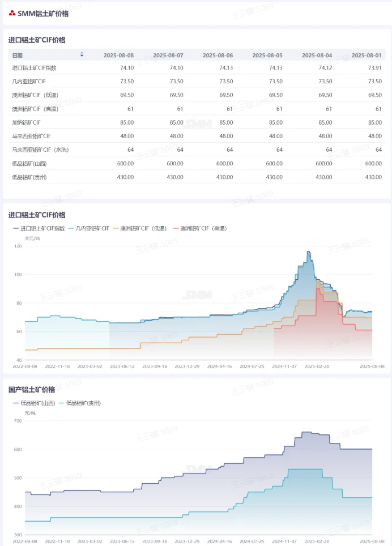The height and width of the screenshot is (546, 392).
Task: Click 马来西亚铝矿CIF 48.00 under 2025-08-04
Action: 325,136
